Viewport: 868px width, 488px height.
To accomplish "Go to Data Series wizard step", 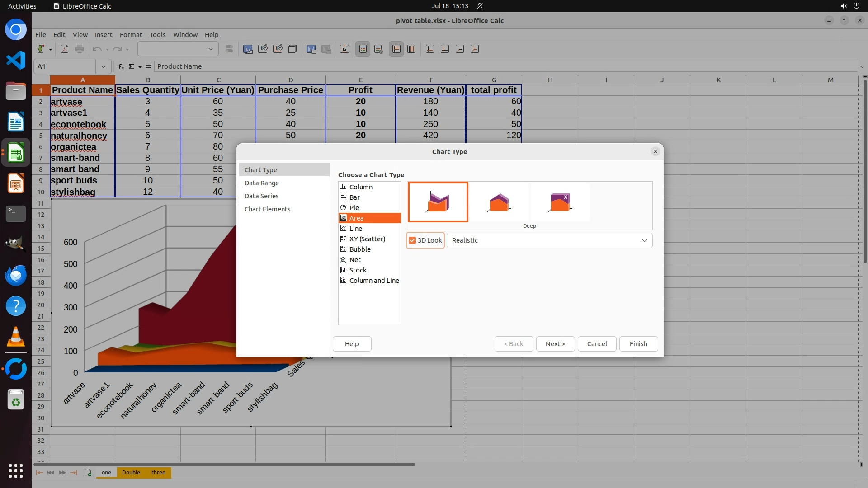I will tap(261, 196).
